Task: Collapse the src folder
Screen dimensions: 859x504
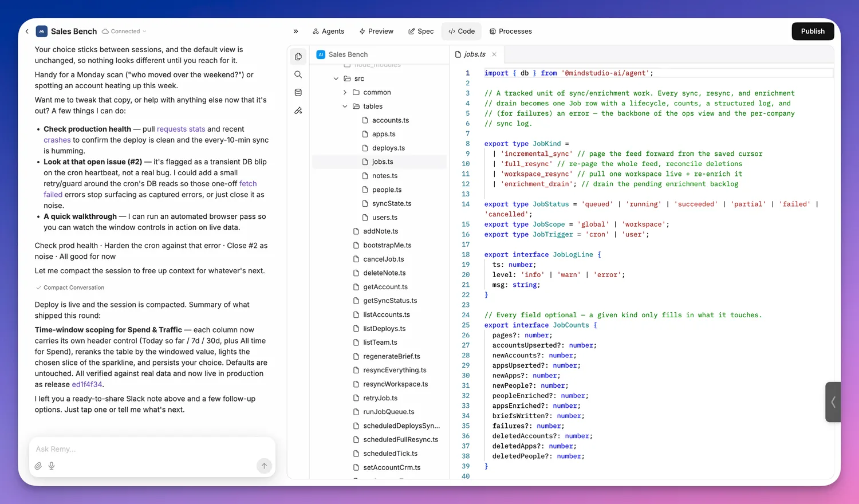Action: coord(336,78)
